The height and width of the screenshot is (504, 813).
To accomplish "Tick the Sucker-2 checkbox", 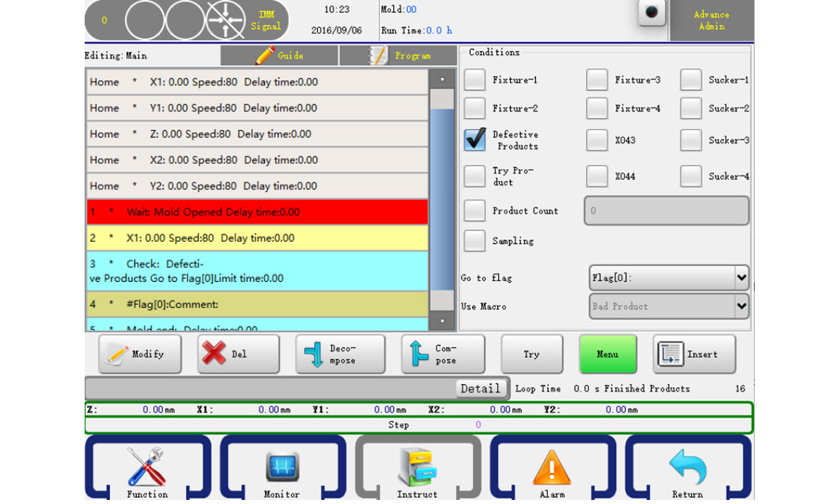I will click(691, 108).
